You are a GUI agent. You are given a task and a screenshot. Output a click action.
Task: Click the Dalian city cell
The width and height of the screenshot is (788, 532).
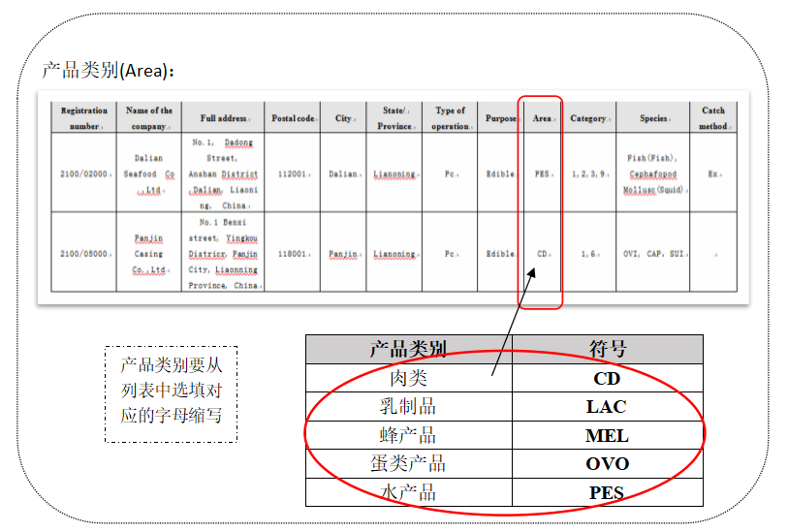click(x=343, y=173)
